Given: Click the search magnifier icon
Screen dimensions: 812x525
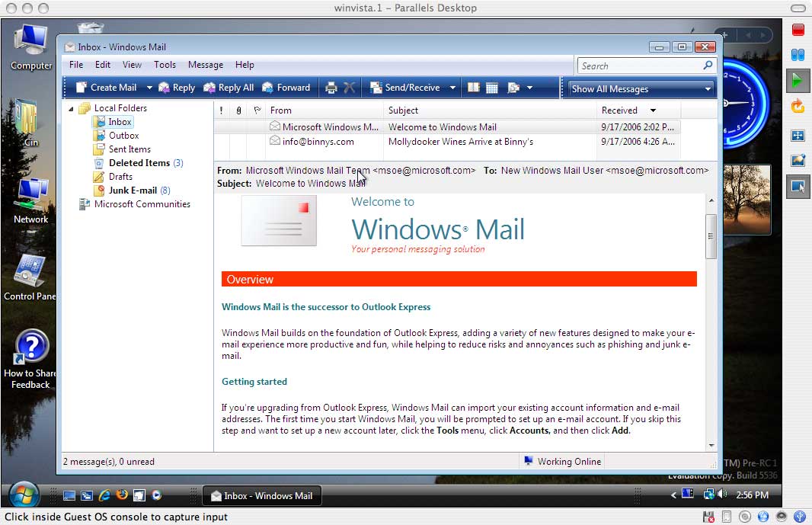Looking at the screenshot, I should (x=708, y=66).
